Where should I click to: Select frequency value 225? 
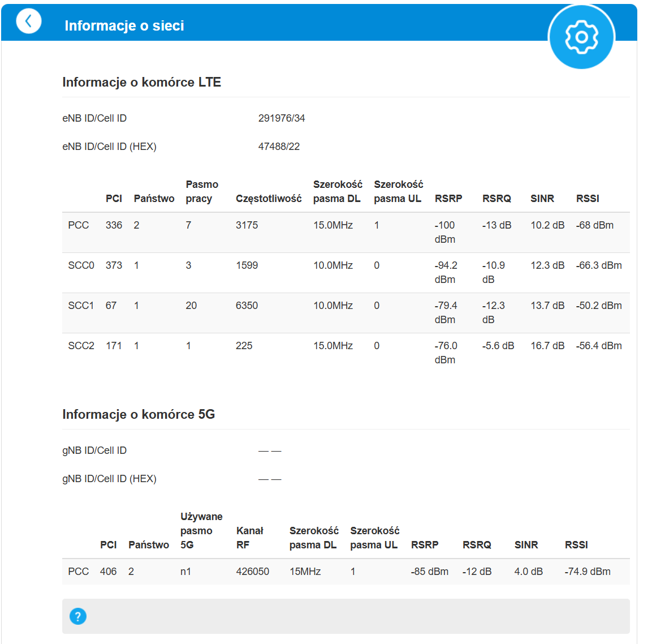[244, 346]
